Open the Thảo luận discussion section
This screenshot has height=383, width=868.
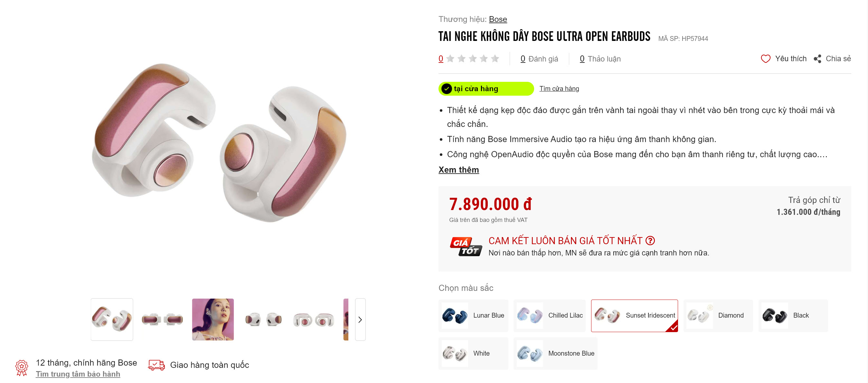pyautogui.click(x=600, y=59)
